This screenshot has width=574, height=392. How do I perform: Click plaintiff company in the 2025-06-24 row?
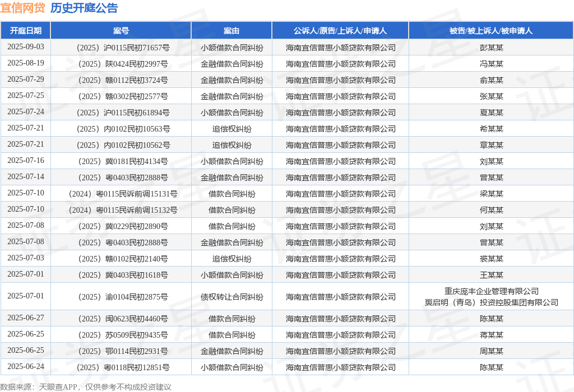(340, 367)
